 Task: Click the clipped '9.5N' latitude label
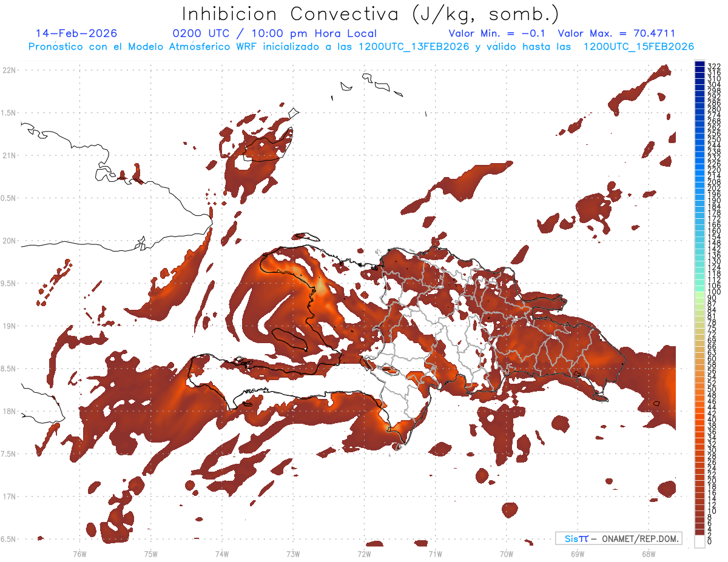pyautogui.click(x=8, y=283)
